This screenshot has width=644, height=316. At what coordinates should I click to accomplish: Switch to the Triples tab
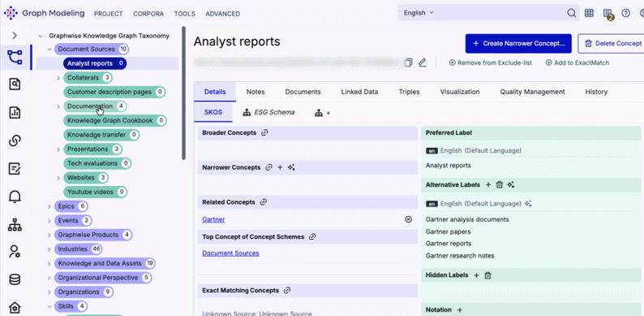pos(409,92)
